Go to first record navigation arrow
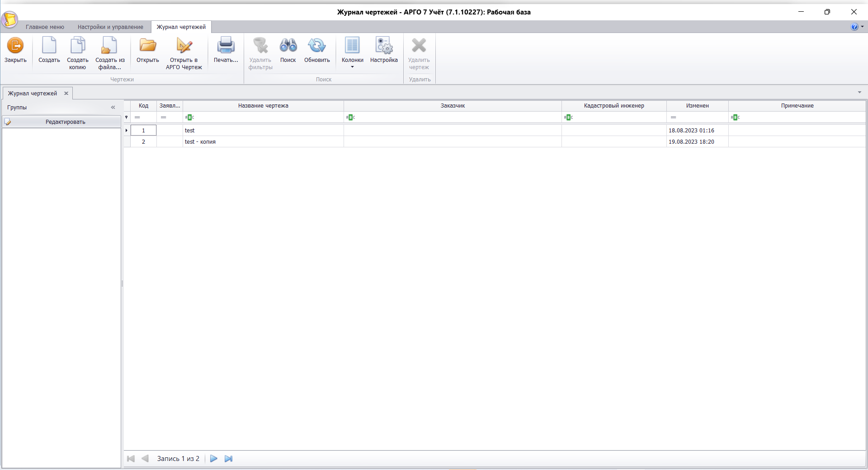Viewport: 868px width, 470px height. point(131,459)
